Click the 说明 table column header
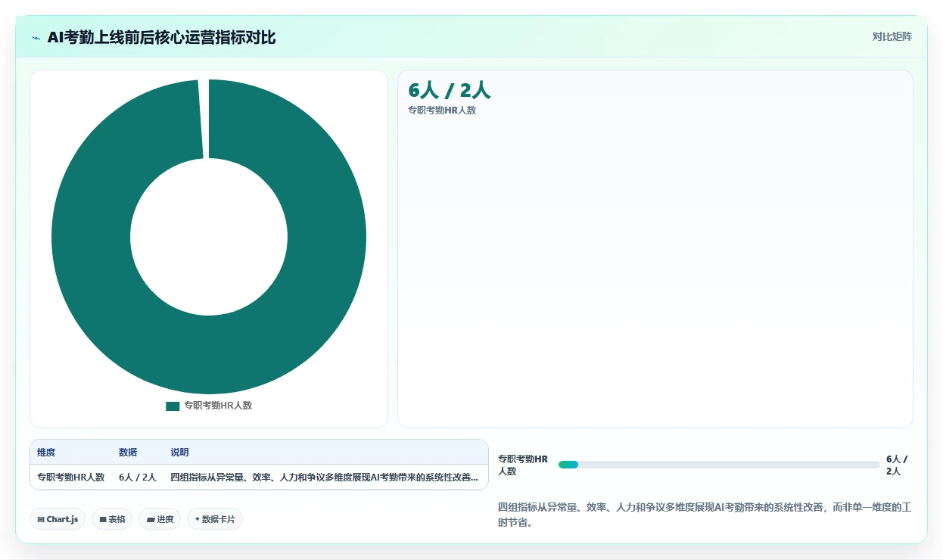 (179, 453)
